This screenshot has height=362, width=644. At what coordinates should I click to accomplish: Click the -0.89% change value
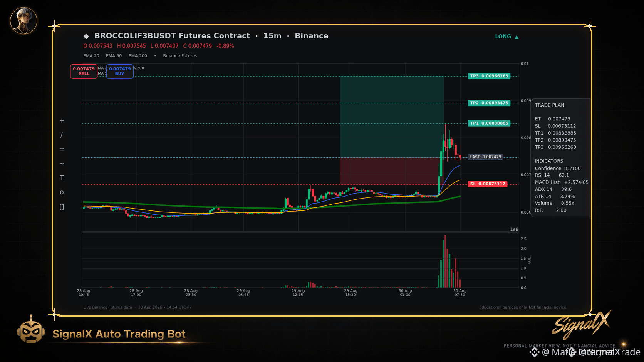[225, 46]
